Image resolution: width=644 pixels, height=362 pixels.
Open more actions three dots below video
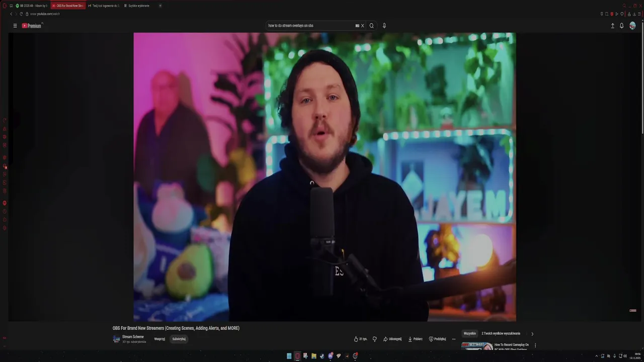[x=453, y=339]
